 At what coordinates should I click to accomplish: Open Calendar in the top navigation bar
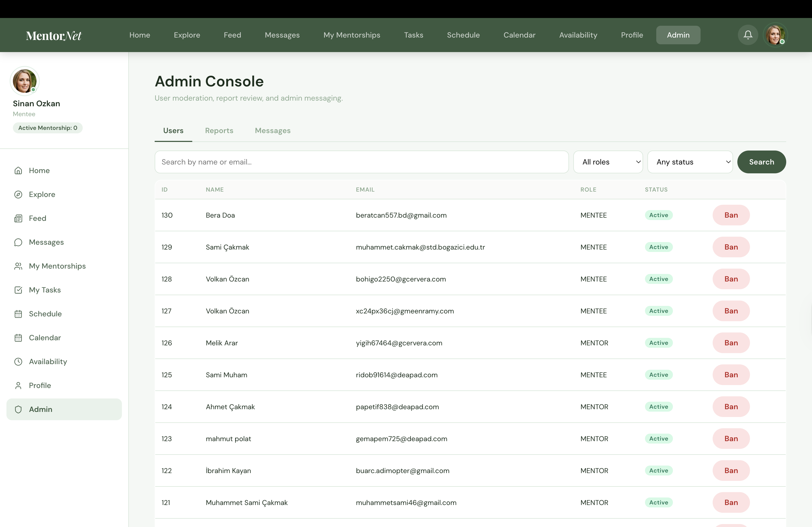click(x=519, y=35)
